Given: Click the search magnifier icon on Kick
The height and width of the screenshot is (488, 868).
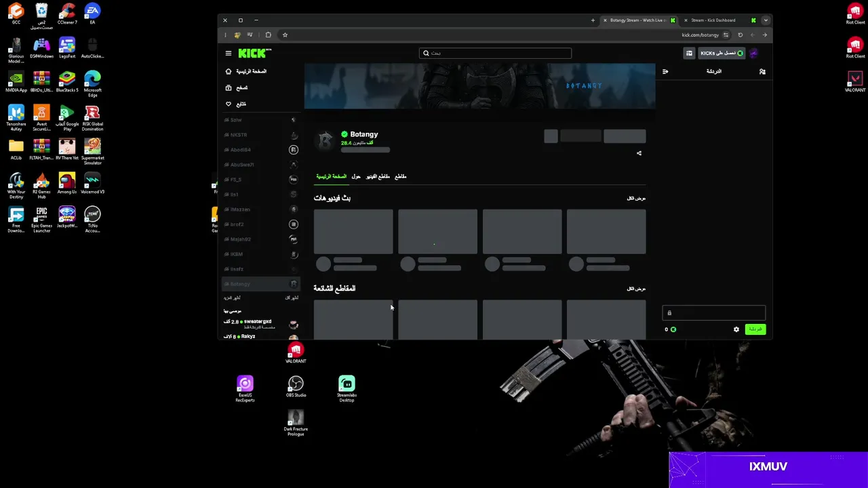Looking at the screenshot, I should pyautogui.click(x=426, y=53).
